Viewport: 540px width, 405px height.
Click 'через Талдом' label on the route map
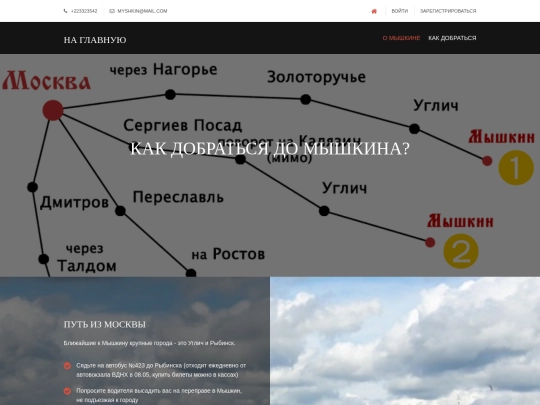(86, 258)
